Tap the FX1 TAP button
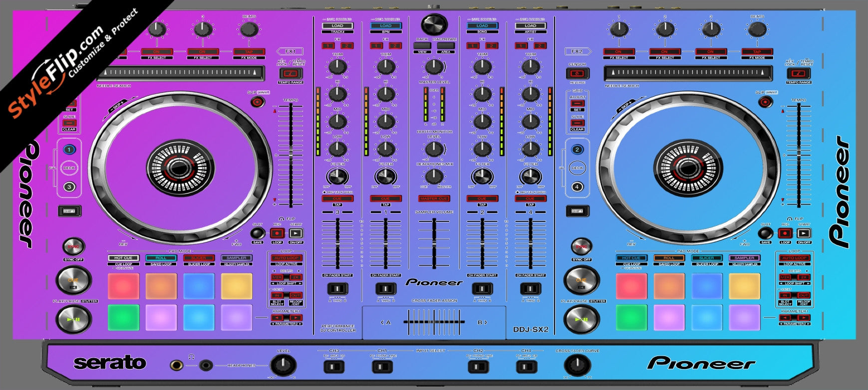The width and height of the screenshot is (868, 390). (249, 52)
